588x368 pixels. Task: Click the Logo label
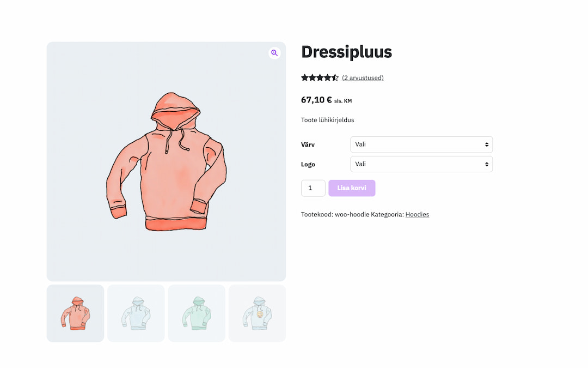308,165
